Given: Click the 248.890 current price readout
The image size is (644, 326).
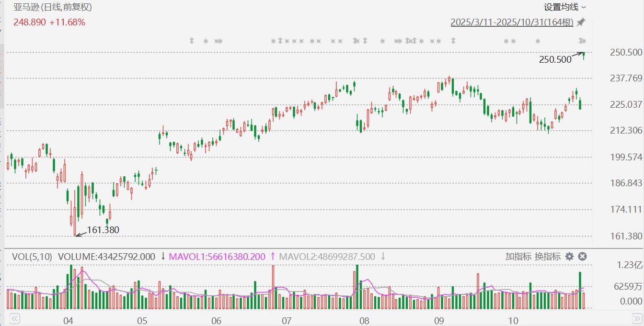Looking at the screenshot, I should point(29,22).
